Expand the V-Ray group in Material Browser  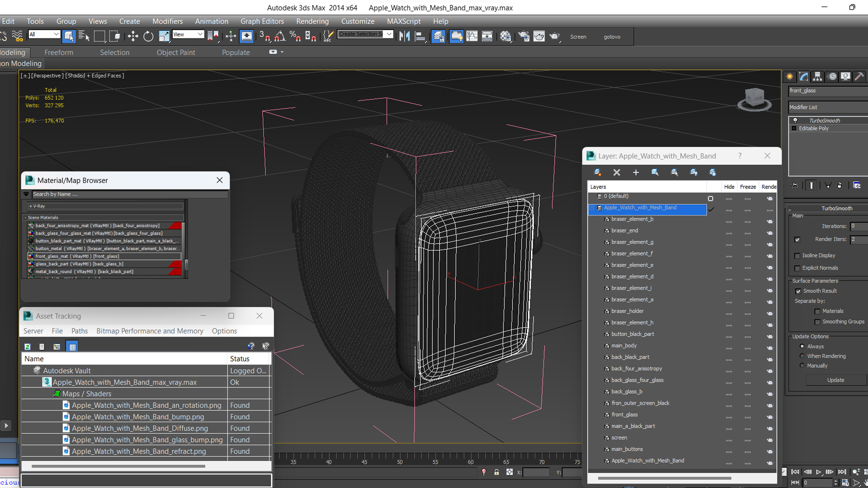31,206
